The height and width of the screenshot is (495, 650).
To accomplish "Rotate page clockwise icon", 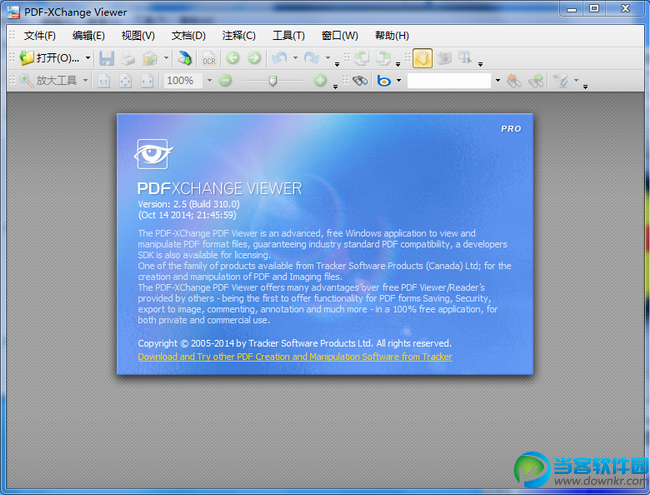I will point(383,58).
